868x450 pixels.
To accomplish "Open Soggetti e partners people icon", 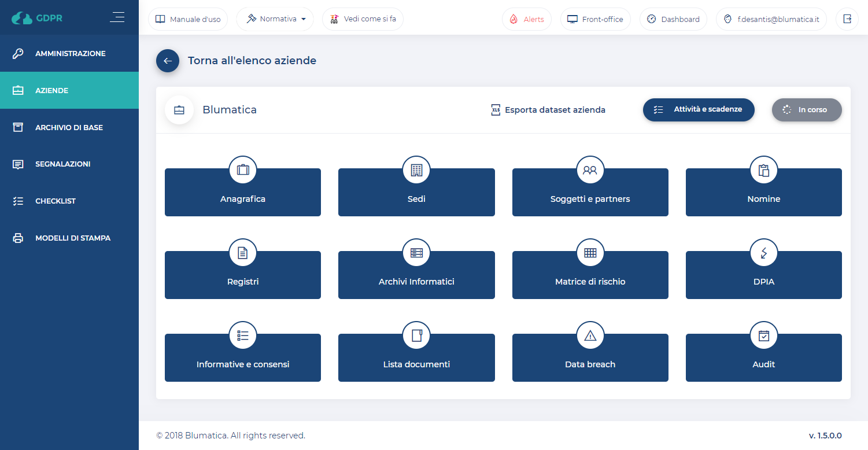I will 590,170.
